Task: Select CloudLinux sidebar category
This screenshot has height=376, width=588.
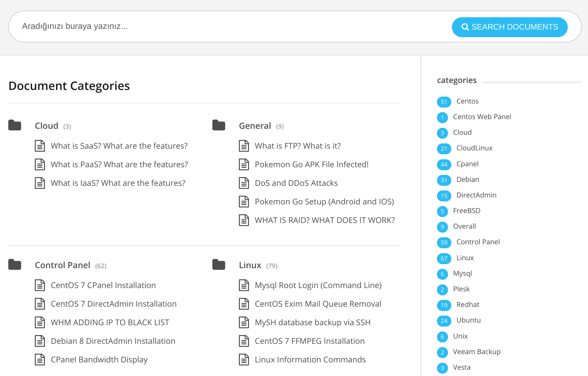Action: point(475,148)
